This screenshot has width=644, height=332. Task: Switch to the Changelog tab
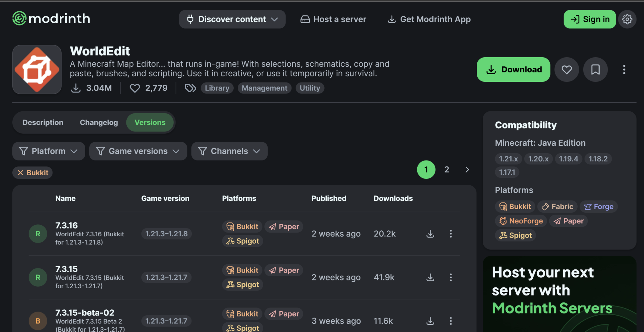pos(99,122)
